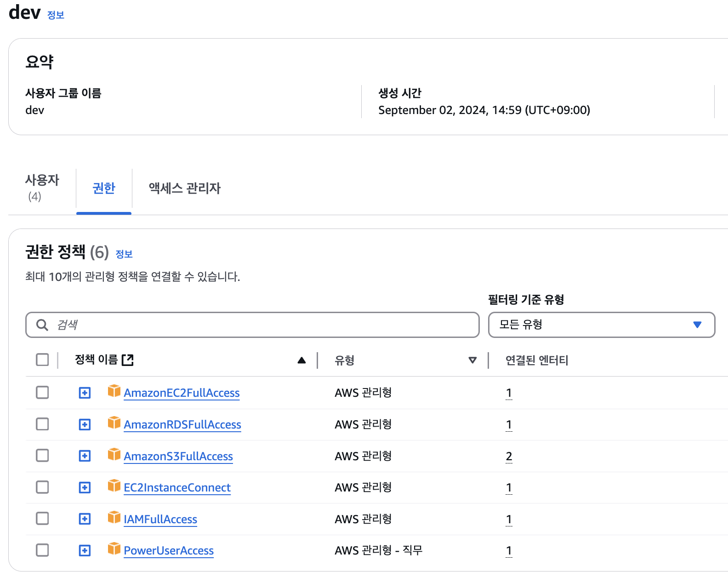Click attached entities count for PowerUserAccess

pos(509,551)
